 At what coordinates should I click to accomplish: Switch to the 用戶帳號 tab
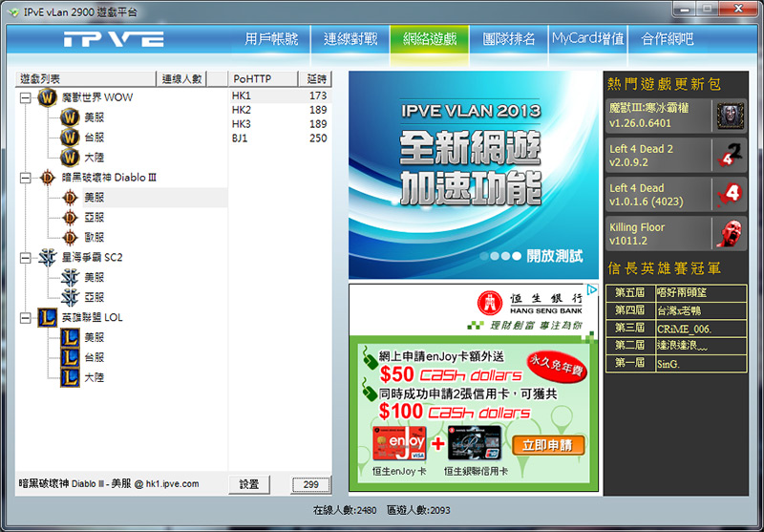click(x=271, y=40)
